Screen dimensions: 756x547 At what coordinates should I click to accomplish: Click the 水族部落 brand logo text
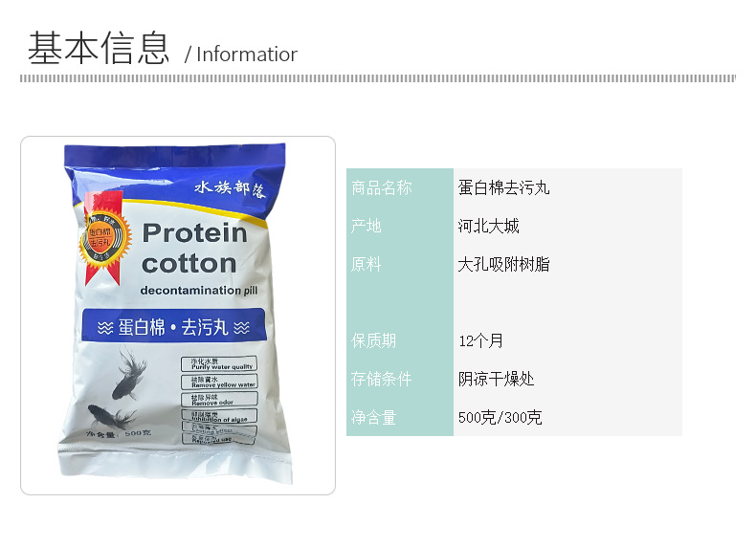pyautogui.click(x=230, y=188)
